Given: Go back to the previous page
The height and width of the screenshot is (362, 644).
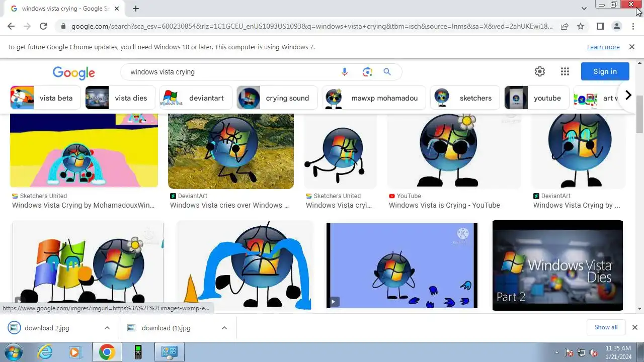Looking at the screenshot, I should point(11,26).
